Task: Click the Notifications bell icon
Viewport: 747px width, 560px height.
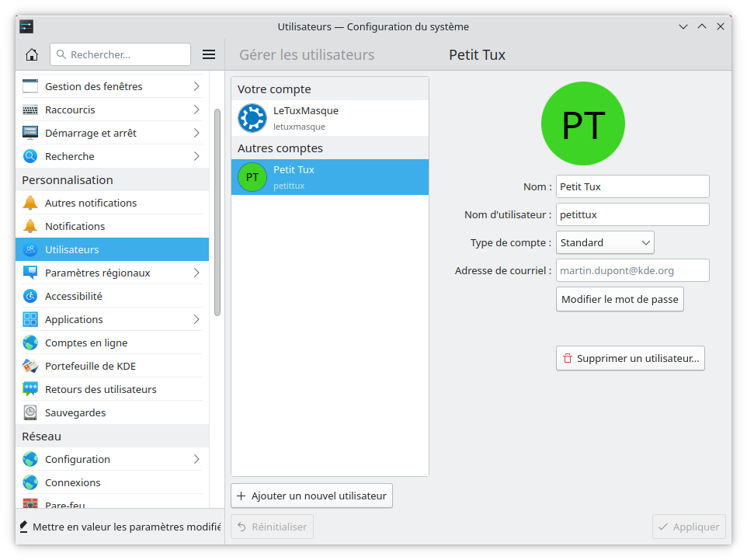Action: 30,226
